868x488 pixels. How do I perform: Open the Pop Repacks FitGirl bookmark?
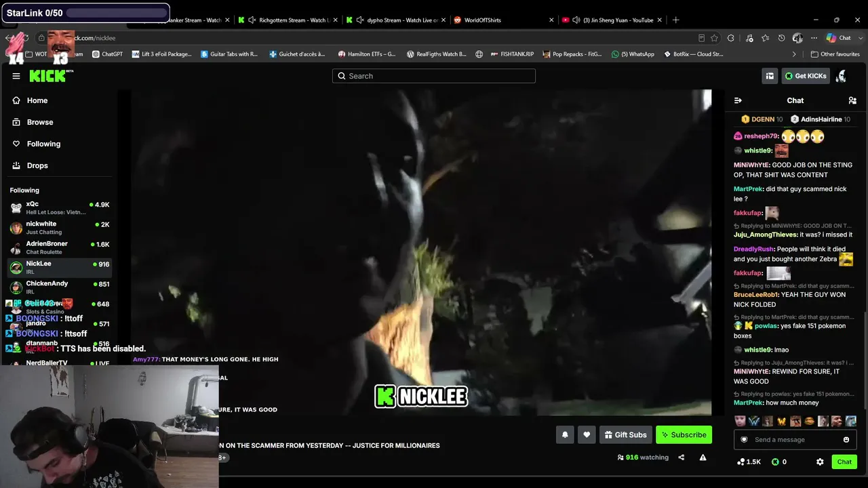(x=572, y=54)
